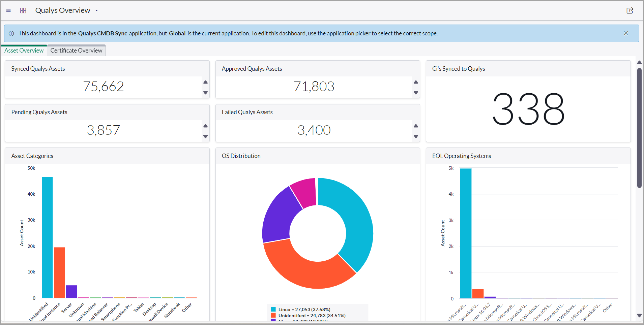Viewport: 644px width, 325px height.
Task: Click the Failed Qualys Assets count 3,400
Action: coord(314,130)
